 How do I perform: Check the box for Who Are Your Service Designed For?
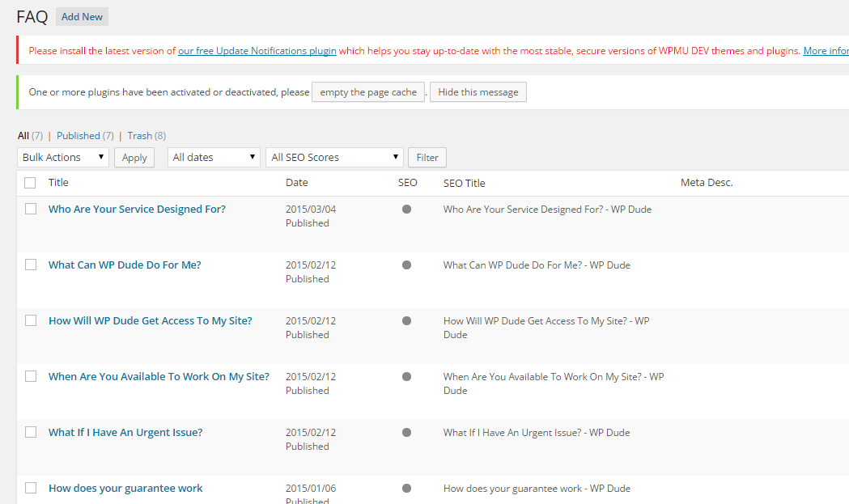coord(31,209)
